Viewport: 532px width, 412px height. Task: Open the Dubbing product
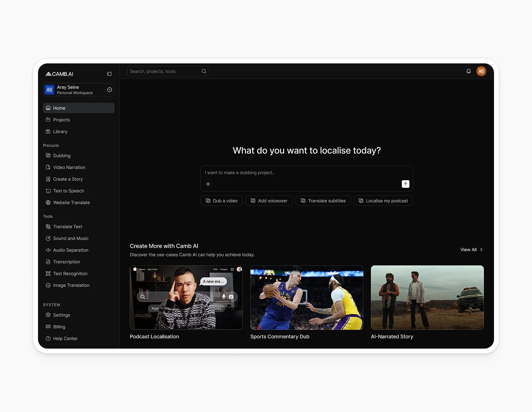point(62,155)
